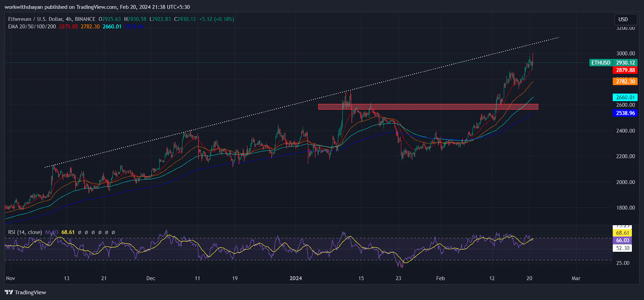The height and width of the screenshot is (300, 644).
Task: Expand the EMA 20/50/100/200 indicator legend
Action: click(x=32, y=27)
